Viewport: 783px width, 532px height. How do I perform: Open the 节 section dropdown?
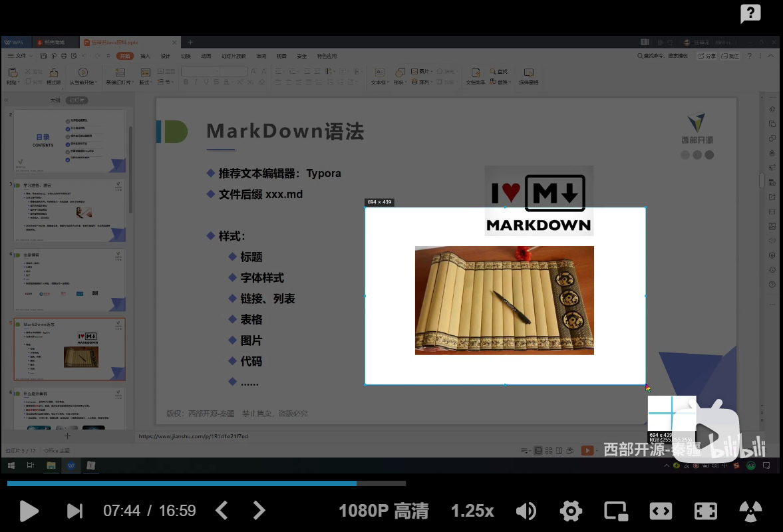pyautogui.click(x=166, y=82)
